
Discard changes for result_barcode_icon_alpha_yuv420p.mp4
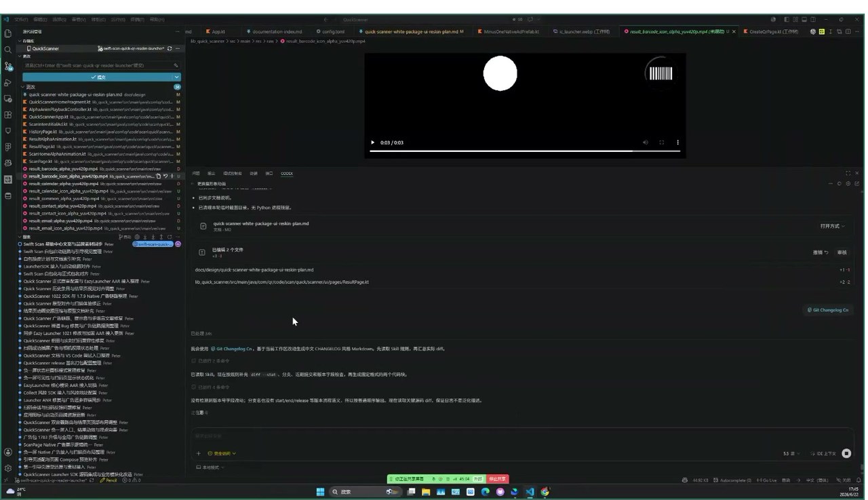(165, 176)
